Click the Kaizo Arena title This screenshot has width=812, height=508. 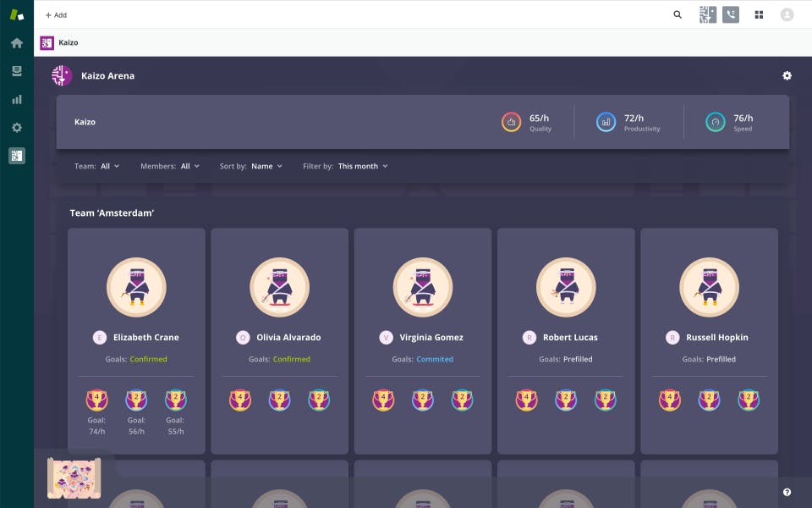click(x=107, y=75)
